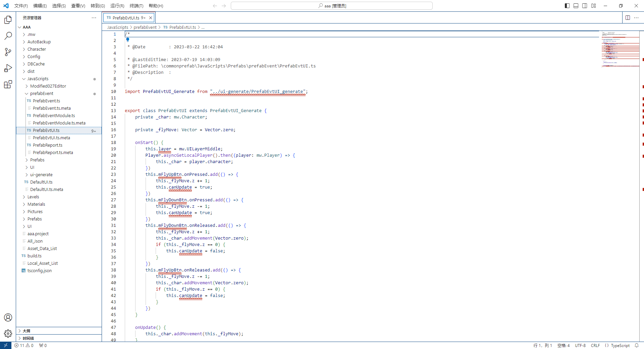Change the TypeScript language mode
This screenshot has width=644, height=349.
(620, 345)
